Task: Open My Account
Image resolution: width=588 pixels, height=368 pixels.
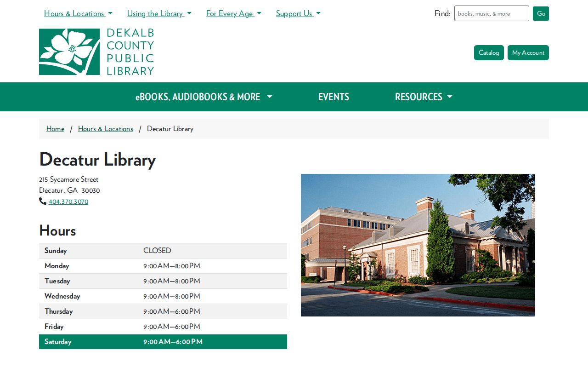Action: (x=528, y=52)
